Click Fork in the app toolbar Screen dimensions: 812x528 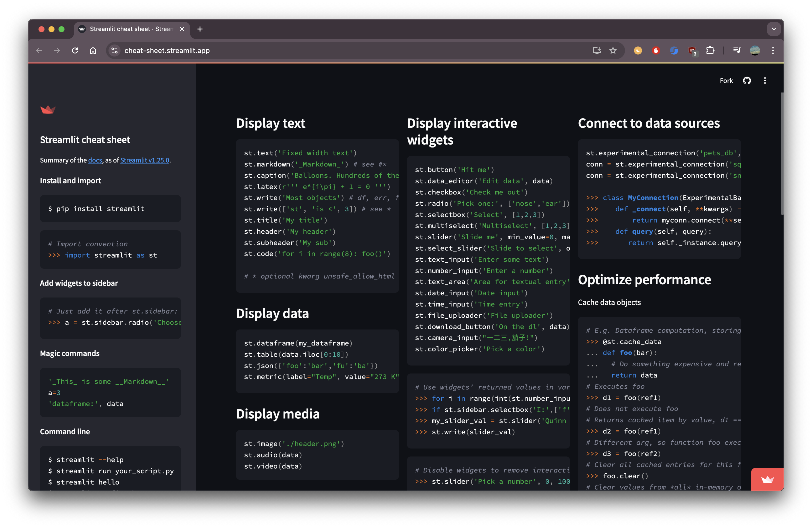click(x=726, y=80)
